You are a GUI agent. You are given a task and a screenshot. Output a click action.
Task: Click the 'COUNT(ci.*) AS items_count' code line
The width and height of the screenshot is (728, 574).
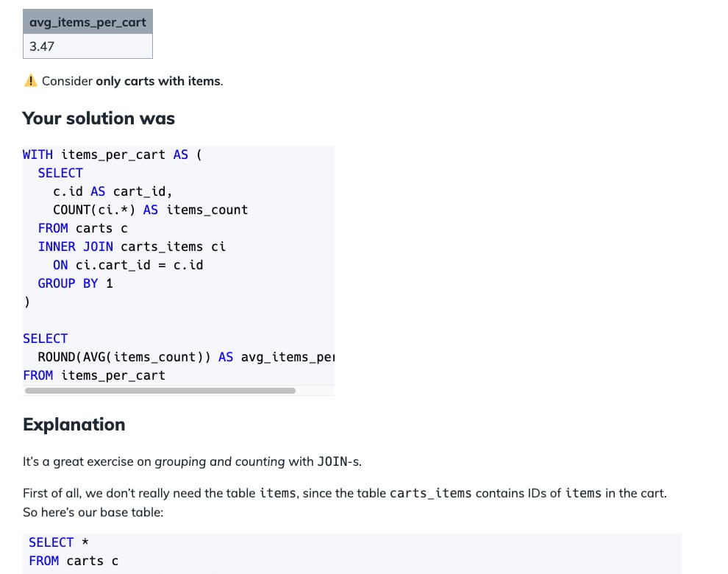point(150,210)
